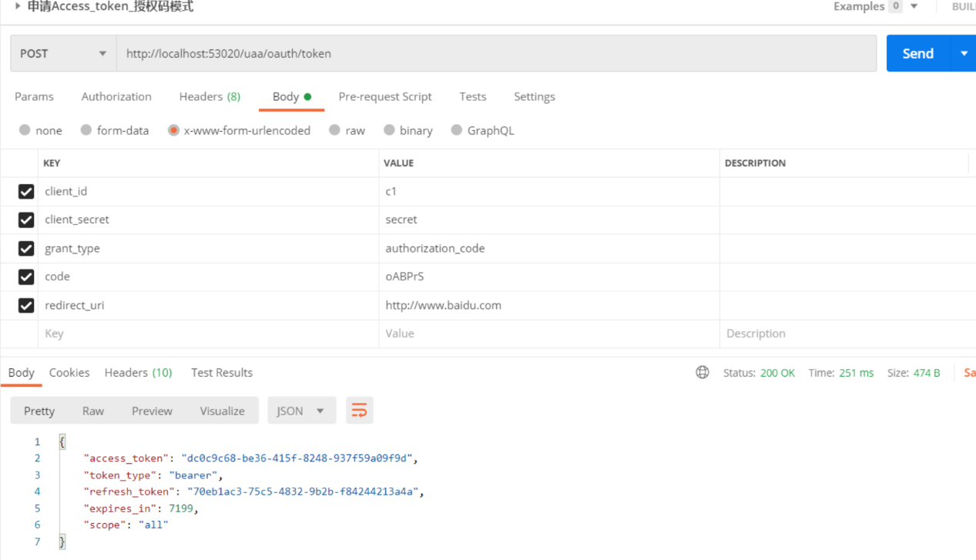The width and height of the screenshot is (976, 560).
Task: Select the form-data radio option
Action: 86,130
